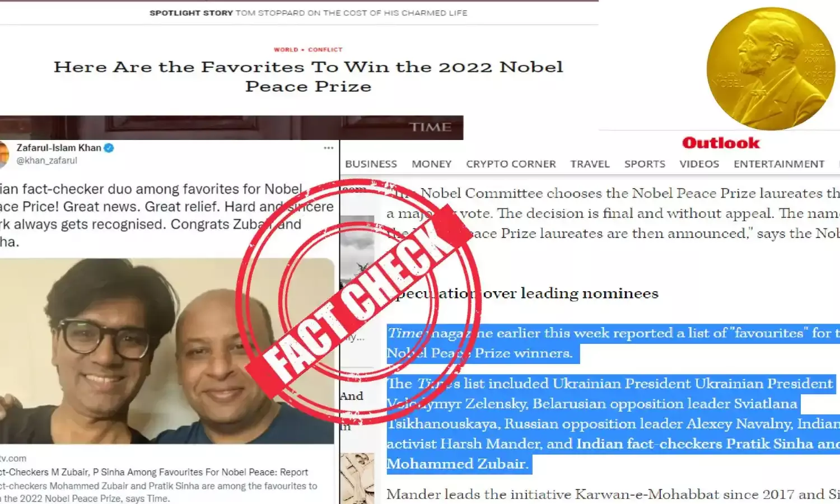The height and width of the screenshot is (504, 840).
Task: Click the Outlook logo
Action: 721,143
